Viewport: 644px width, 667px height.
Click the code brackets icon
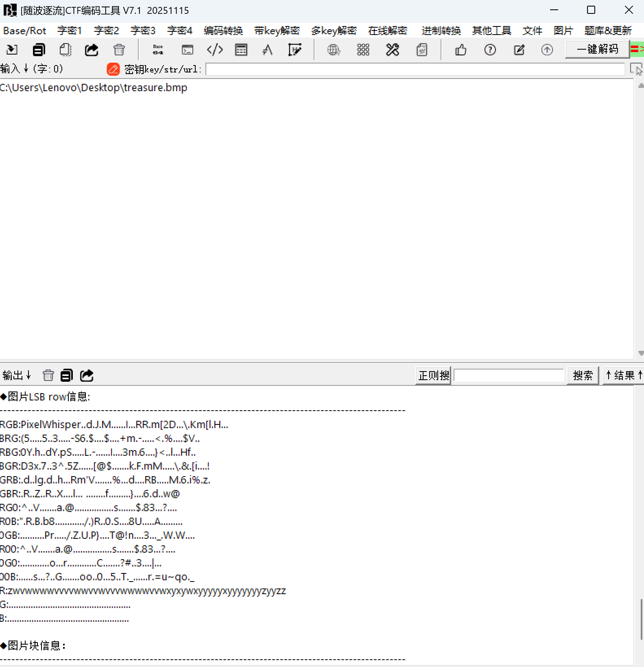(x=215, y=50)
